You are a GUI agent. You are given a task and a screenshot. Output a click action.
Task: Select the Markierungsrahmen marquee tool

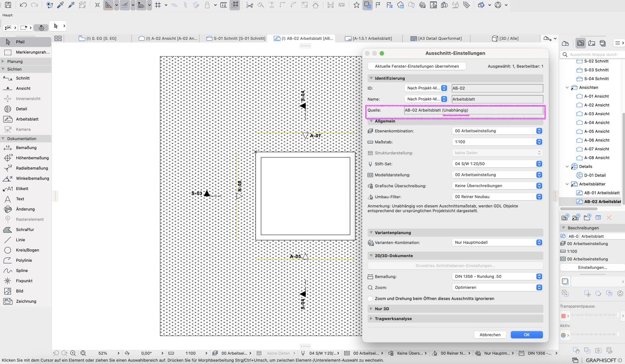(x=26, y=52)
